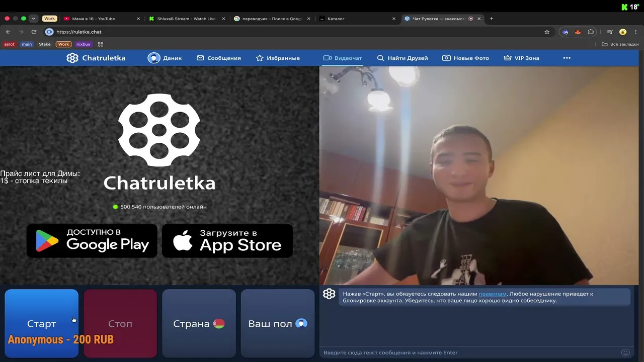Open the red fox extension icon
Image resolution: width=644 pixels, height=362 pixels.
coord(578,32)
